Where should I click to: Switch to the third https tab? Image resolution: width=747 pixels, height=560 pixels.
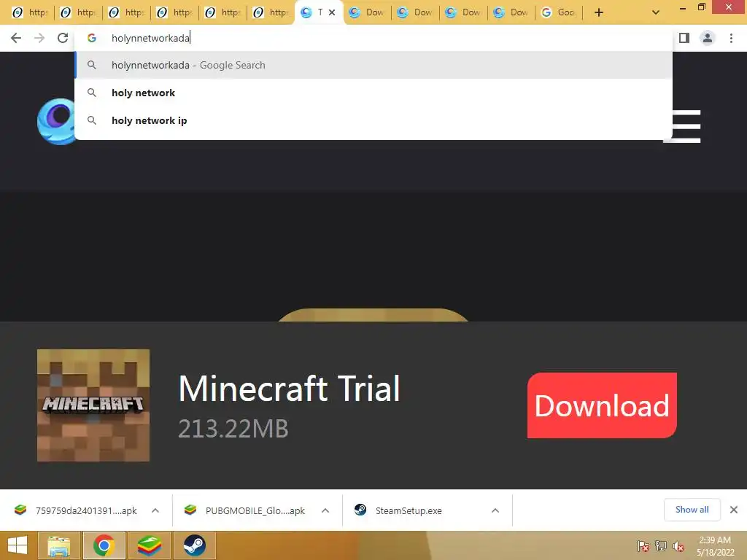click(x=126, y=12)
